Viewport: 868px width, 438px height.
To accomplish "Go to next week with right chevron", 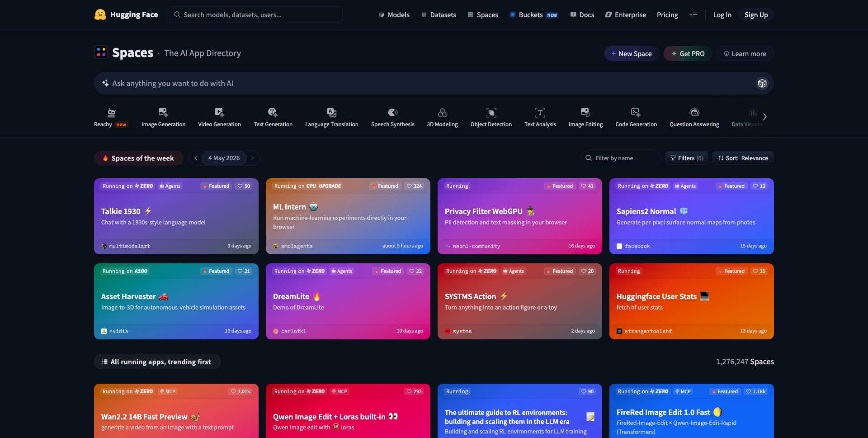I will tap(252, 158).
